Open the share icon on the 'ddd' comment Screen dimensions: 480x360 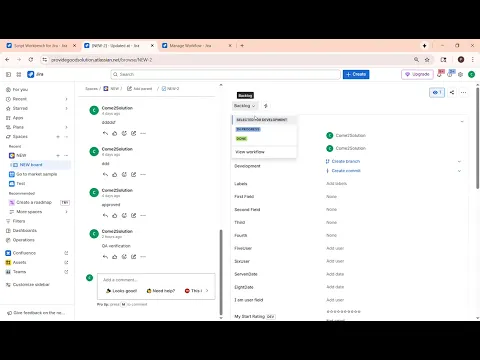point(134,174)
